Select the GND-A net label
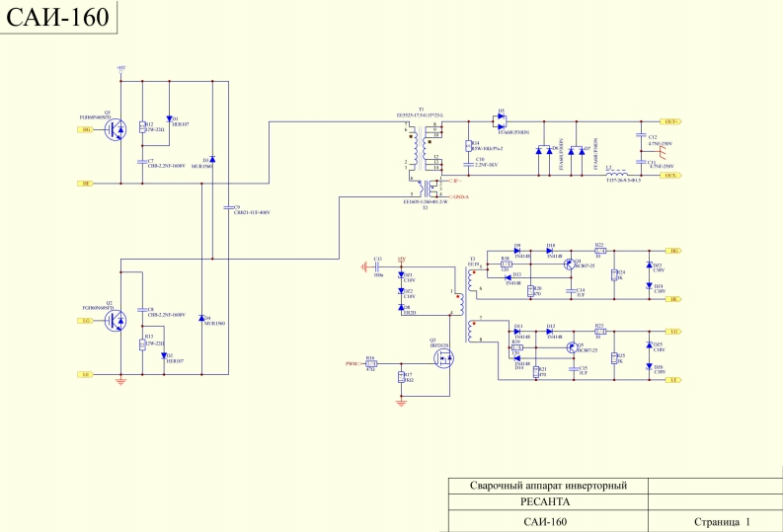Screen dimensions: 783x532 point(458,197)
